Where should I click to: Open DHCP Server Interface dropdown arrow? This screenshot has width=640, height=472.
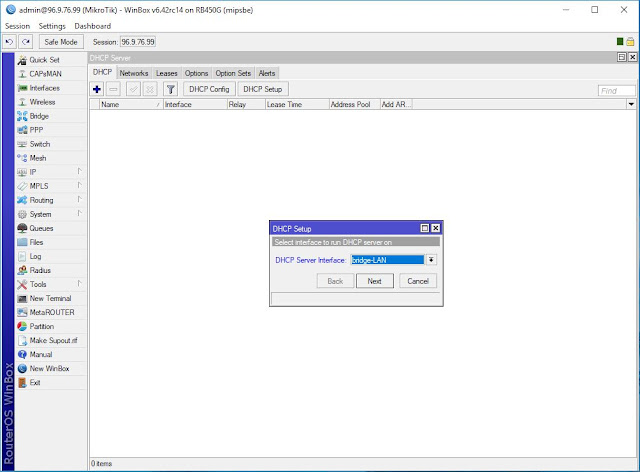pos(431,260)
